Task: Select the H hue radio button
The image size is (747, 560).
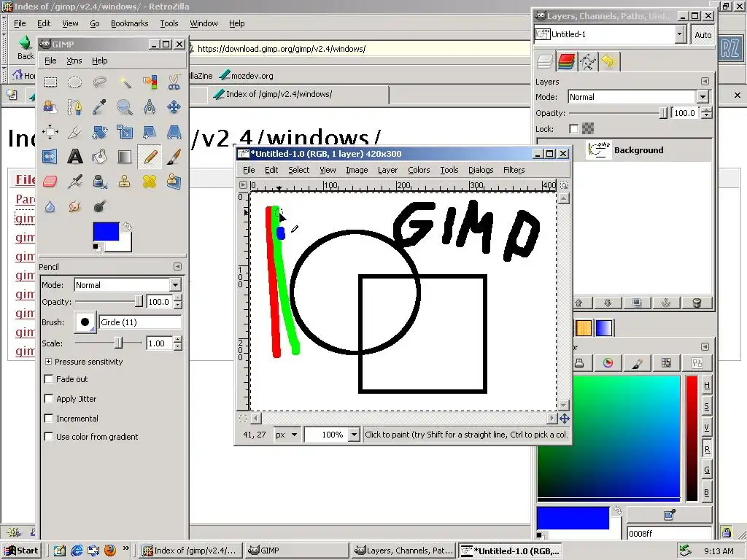Action: pos(706,385)
